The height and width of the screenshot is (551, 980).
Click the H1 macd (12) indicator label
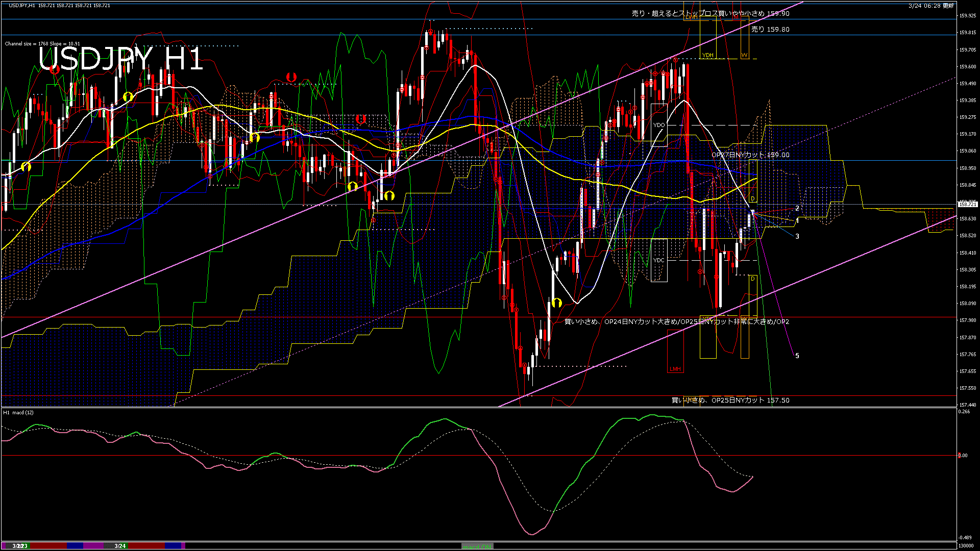click(18, 412)
